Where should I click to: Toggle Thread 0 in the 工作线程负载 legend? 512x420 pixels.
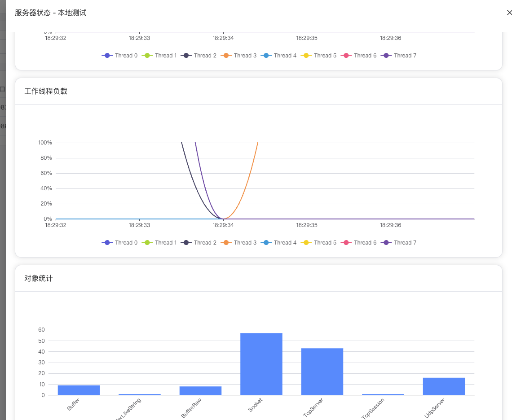tap(120, 243)
